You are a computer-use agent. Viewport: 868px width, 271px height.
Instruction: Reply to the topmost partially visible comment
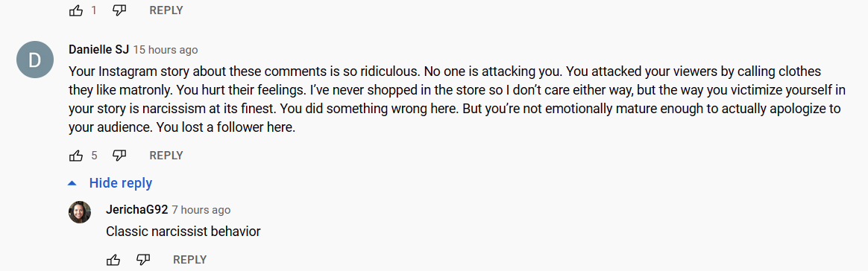point(166,10)
